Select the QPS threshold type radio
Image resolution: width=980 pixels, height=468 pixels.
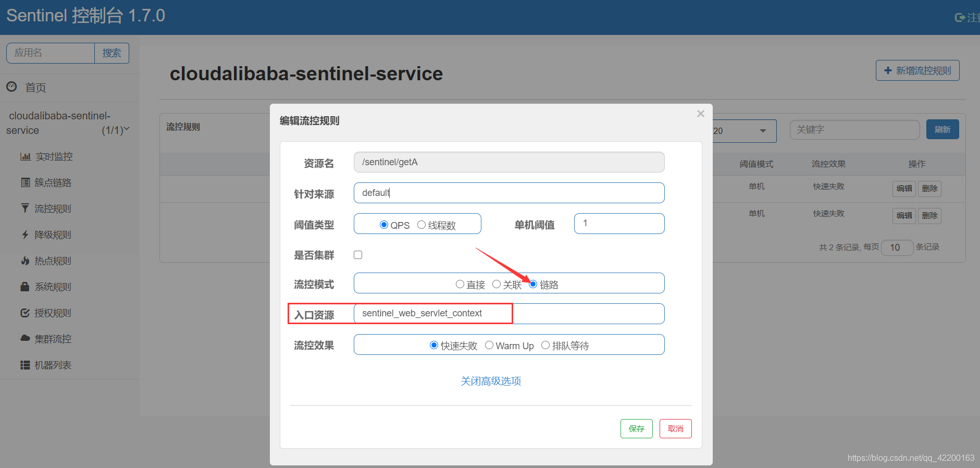coord(384,225)
